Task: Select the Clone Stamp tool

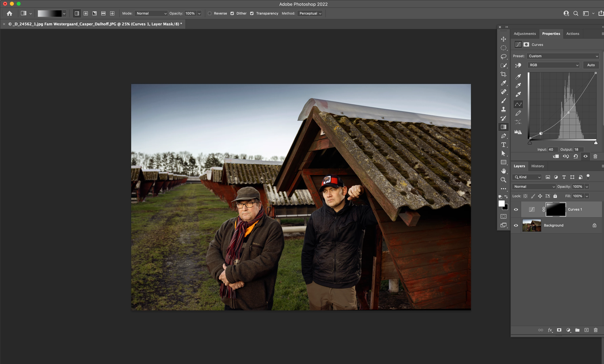Action: click(x=503, y=109)
